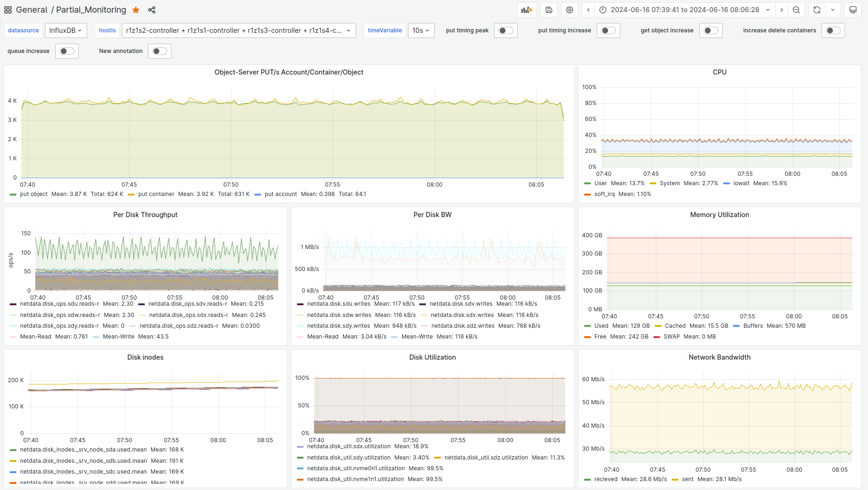Open dashboard settings gear icon
Viewport: 868px width, 490px height.
[570, 10]
